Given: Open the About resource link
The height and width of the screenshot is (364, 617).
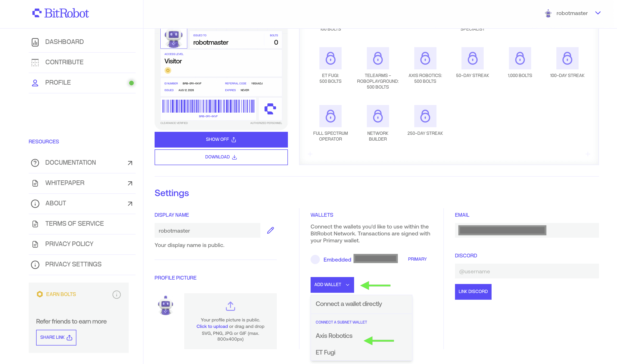Looking at the screenshot, I should (82, 203).
